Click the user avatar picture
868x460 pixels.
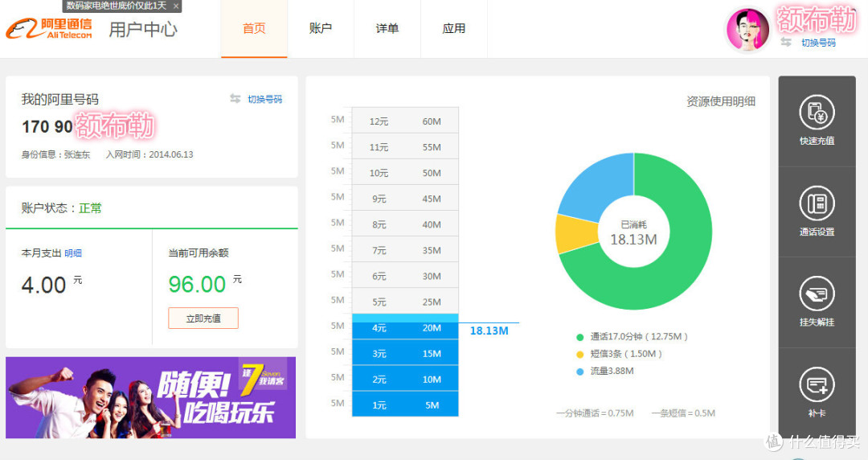click(748, 30)
